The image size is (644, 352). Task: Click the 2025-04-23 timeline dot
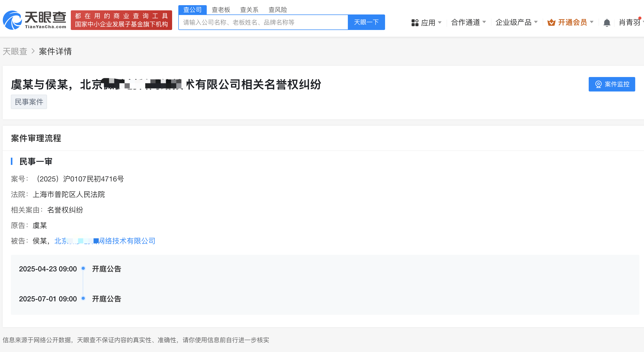coord(83,268)
